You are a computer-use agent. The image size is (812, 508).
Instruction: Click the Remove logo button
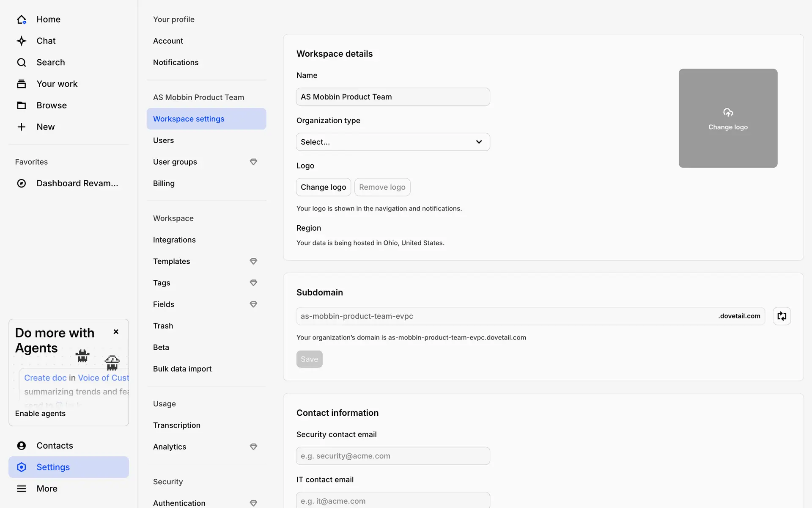(382, 187)
